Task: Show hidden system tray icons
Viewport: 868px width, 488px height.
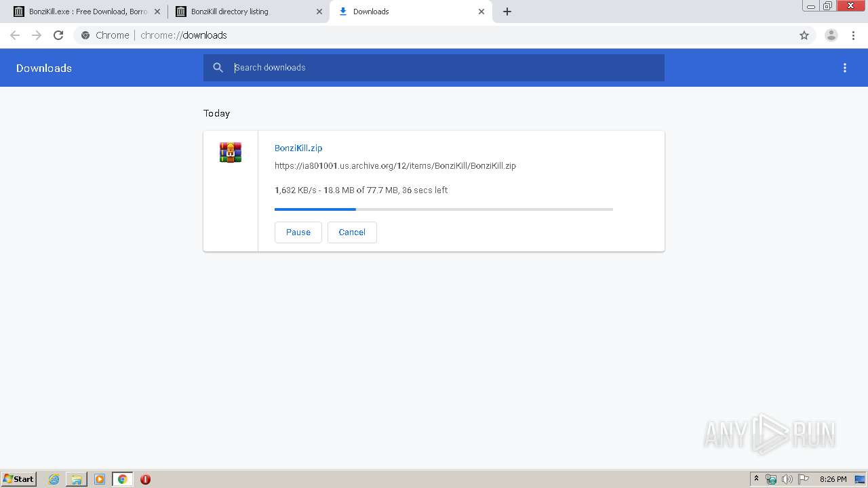Action: 757,479
